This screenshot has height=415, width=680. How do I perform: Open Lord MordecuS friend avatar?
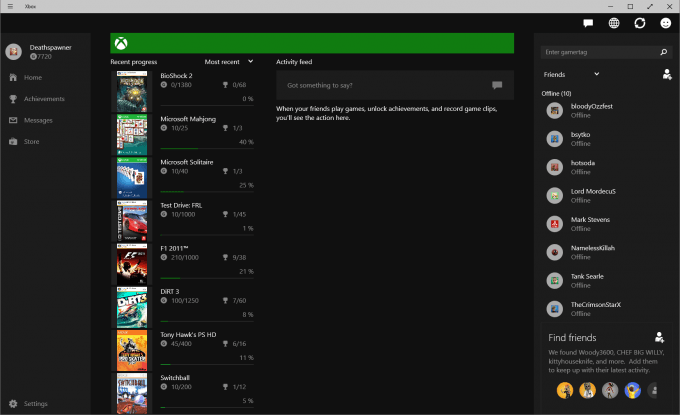pyautogui.click(x=554, y=196)
